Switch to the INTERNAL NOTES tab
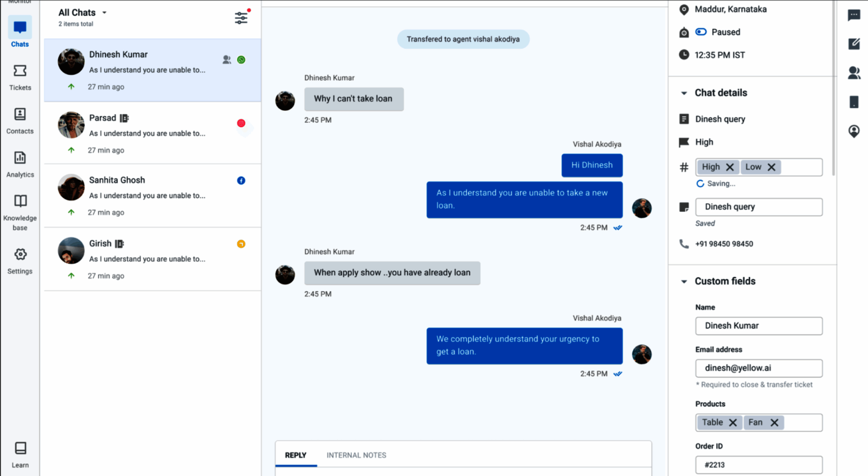This screenshot has height=476, width=868. click(x=356, y=455)
